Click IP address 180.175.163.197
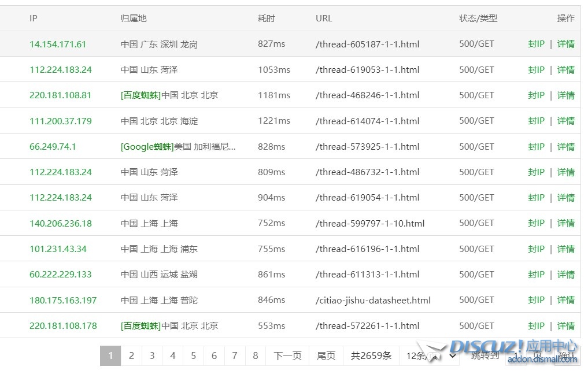588x374 pixels. tap(63, 301)
